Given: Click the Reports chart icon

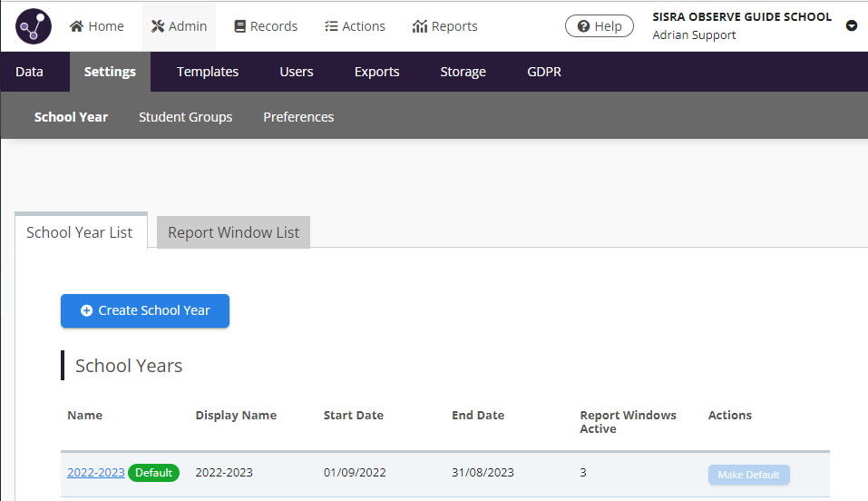Looking at the screenshot, I should 419,26.
